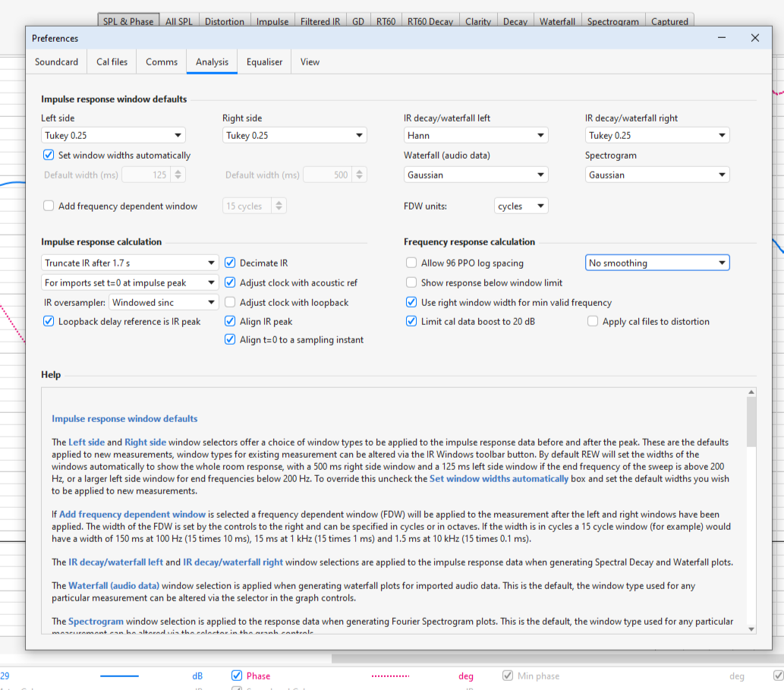784x690 pixels.
Task: Click the left Default width 125 field
Action: [146, 175]
